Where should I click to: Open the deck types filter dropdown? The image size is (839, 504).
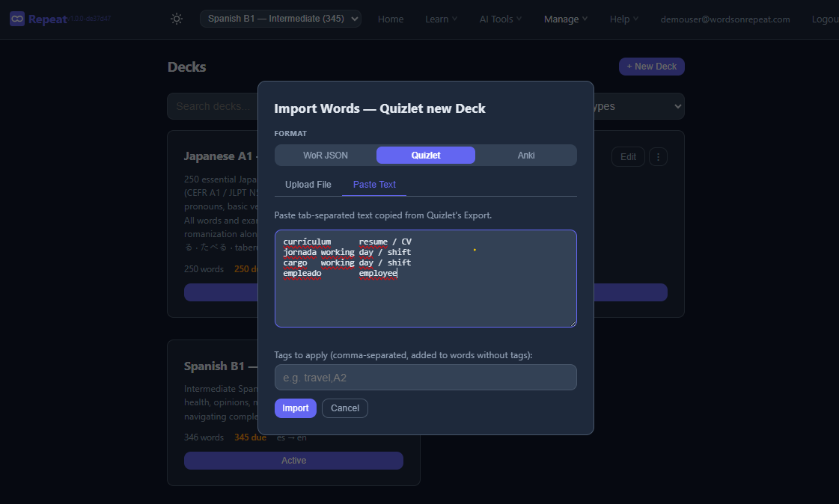[x=639, y=106]
